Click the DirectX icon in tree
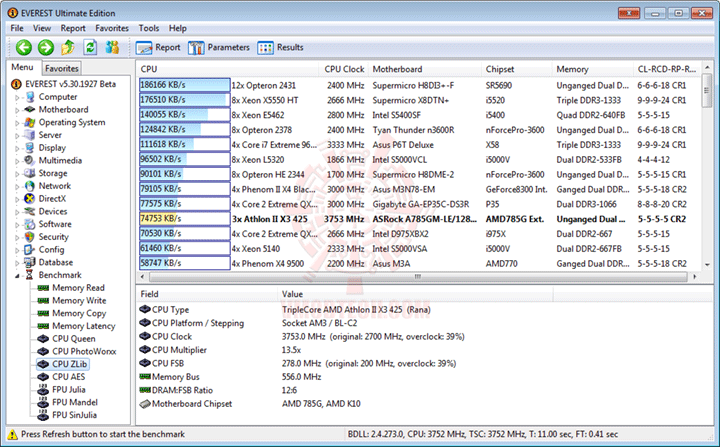720x447 pixels. coord(30,198)
